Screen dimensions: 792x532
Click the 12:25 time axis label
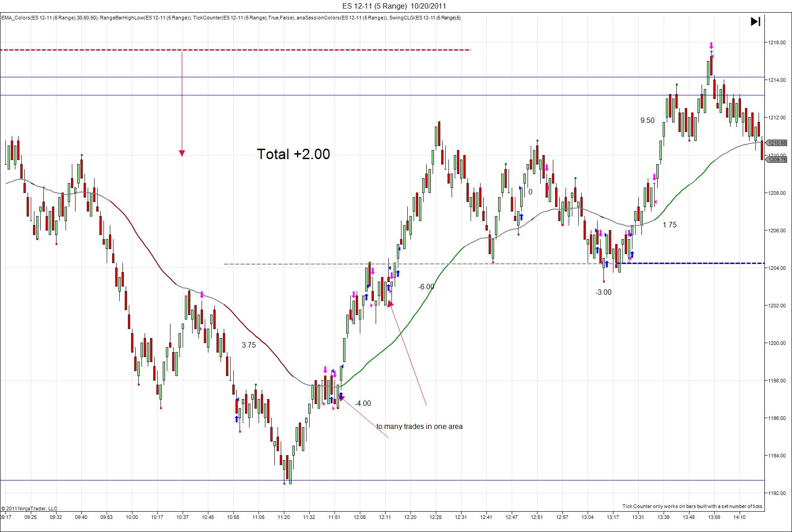point(436,517)
